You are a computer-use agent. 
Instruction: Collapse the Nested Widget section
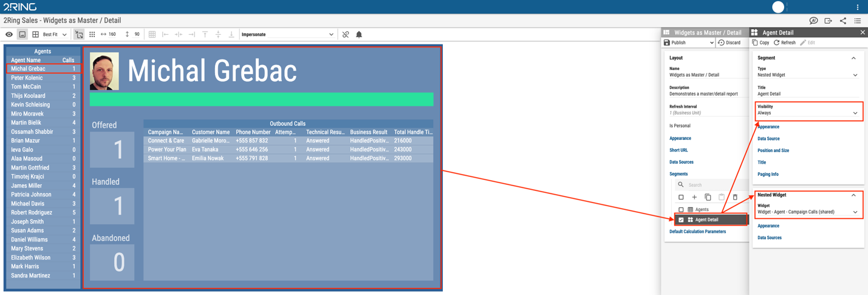point(853,195)
